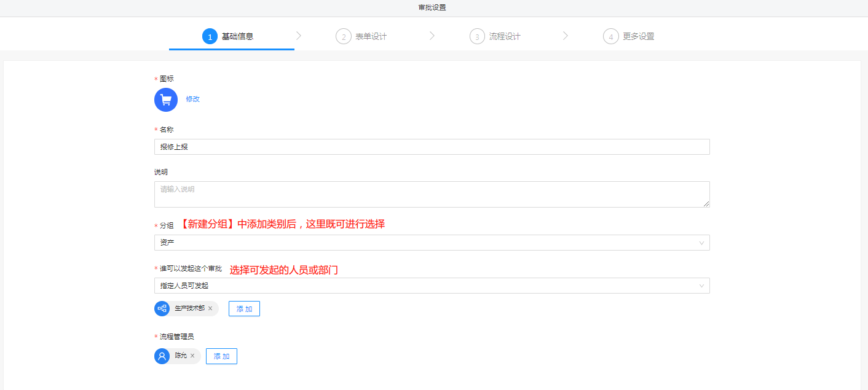Expand the 指定人员可发起 dropdown

click(x=432, y=286)
